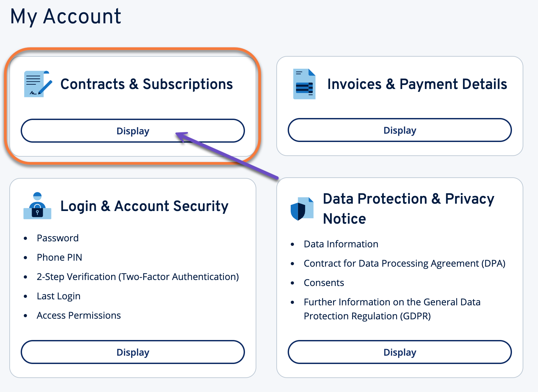Viewport: 538px width, 392px height.
Task: Click Display on the Data Protection card
Action: [399, 352]
